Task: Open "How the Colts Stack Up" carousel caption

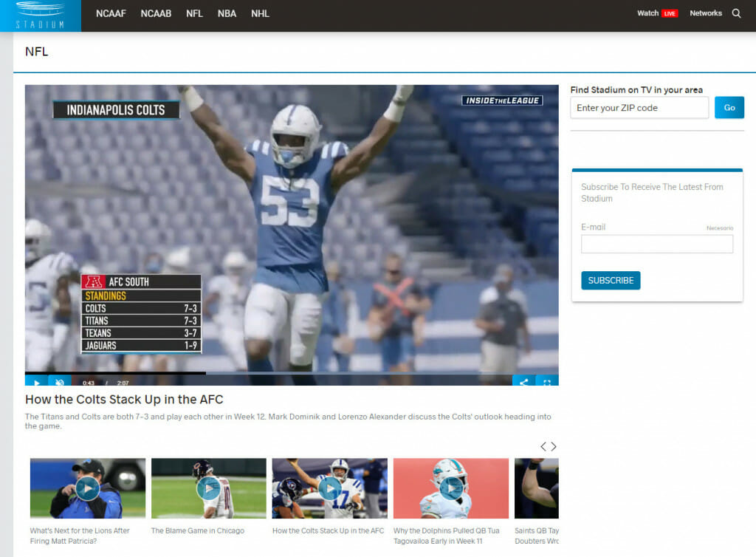Action: point(329,530)
